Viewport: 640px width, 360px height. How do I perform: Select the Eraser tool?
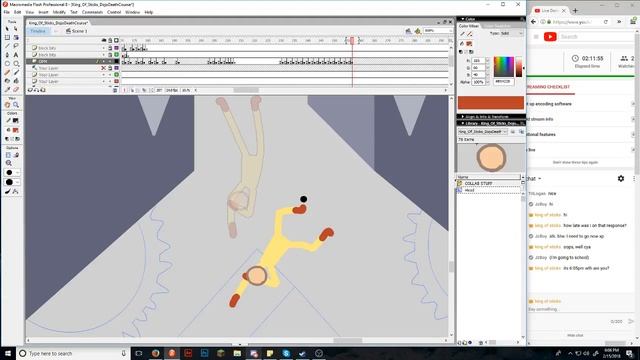tap(16, 89)
